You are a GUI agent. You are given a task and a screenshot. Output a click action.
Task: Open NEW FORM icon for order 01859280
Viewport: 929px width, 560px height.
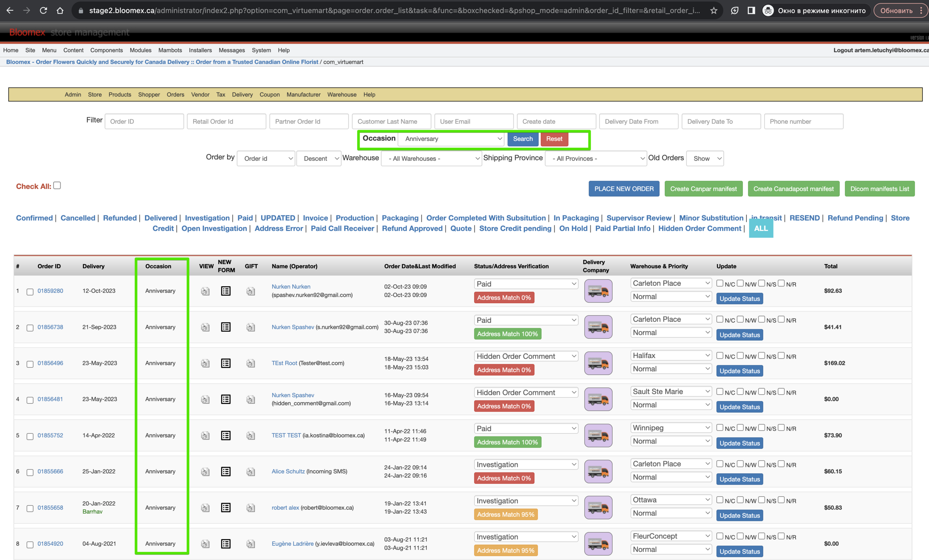(x=225, y=291)
